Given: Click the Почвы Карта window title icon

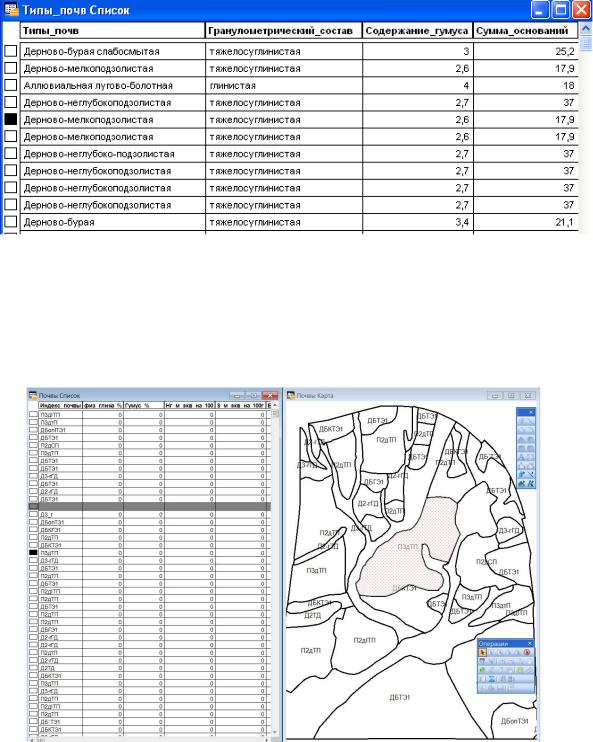Looking at the screenshot, I should 291,395.
